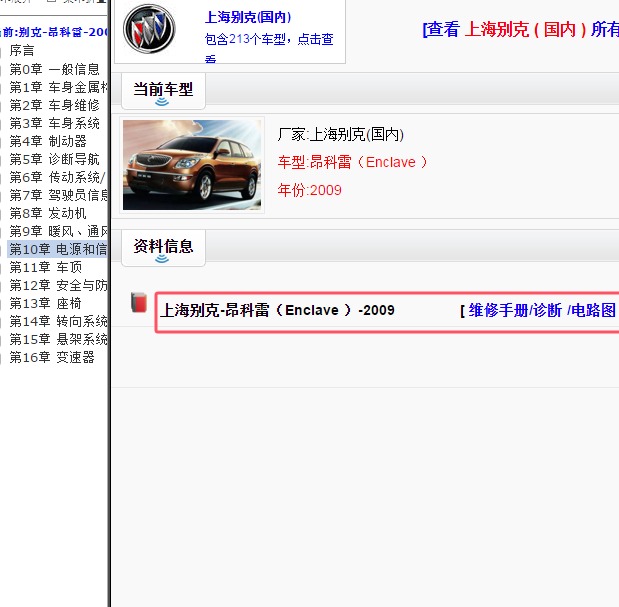Open 第0章 一般信息

54,69
